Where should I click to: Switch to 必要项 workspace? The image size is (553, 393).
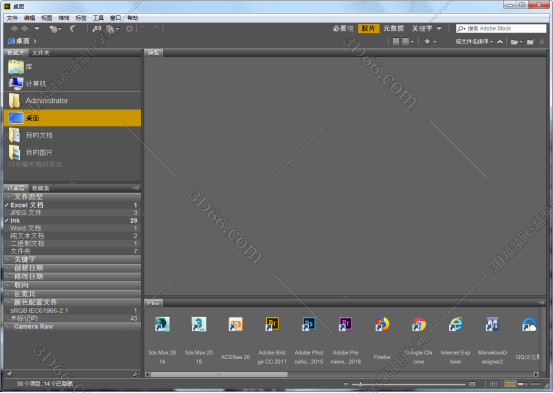tap(343, 29)
